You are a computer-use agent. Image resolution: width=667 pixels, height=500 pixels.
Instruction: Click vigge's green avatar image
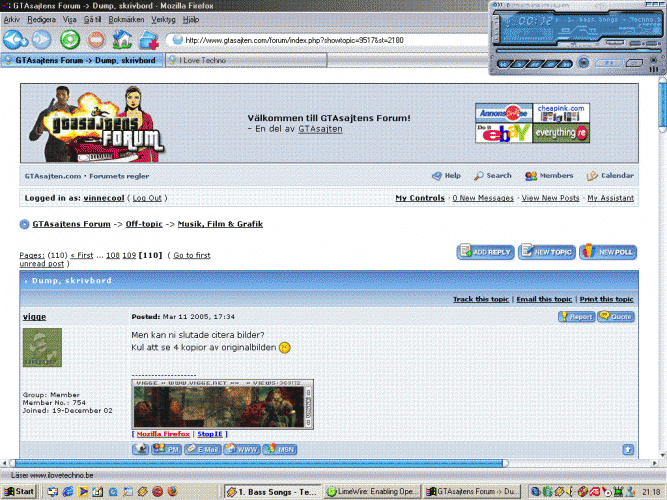coord(42,347)
